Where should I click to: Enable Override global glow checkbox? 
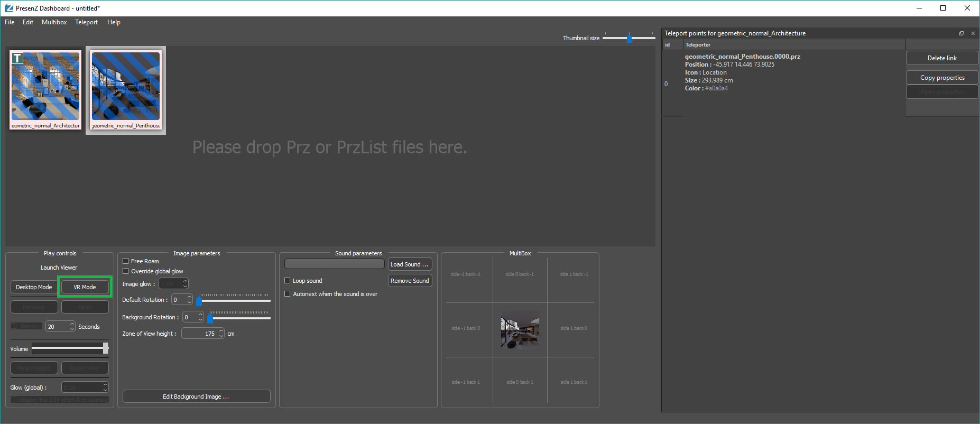(x=126, y=271)
